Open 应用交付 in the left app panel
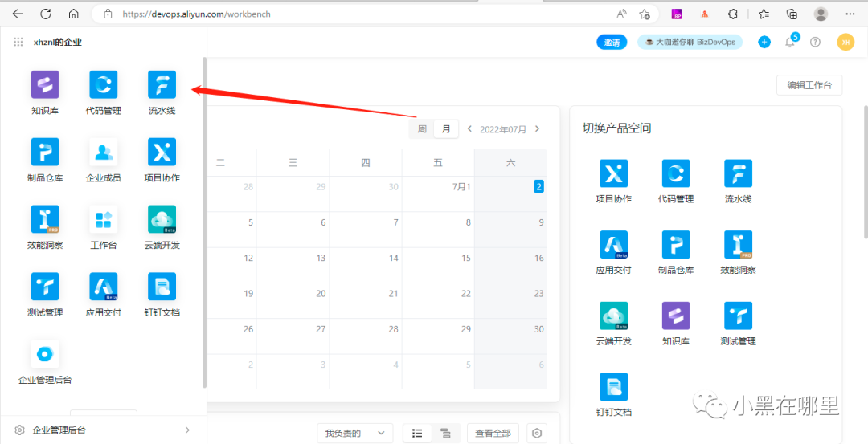This screenshot has width=868, height=444. (x=104, y=295)
